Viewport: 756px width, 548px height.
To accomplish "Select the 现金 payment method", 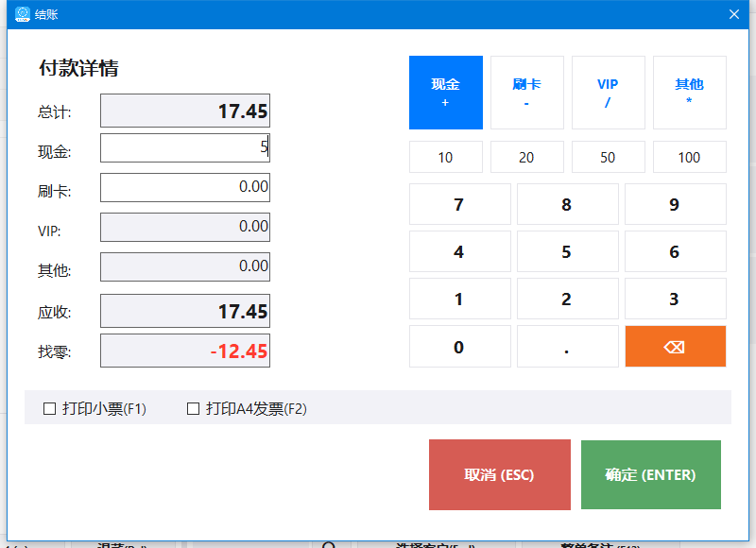I will point(445,93).
